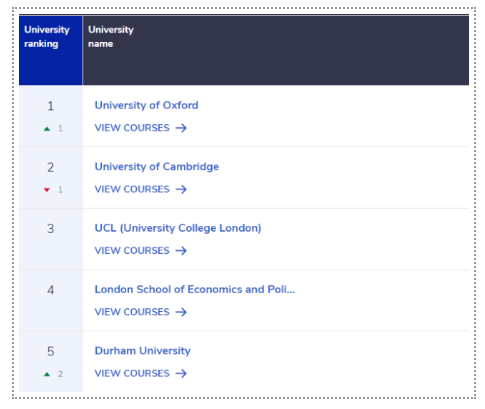Select the University ranking column header
The image size is (485, 409).
(x=51, y=50)
